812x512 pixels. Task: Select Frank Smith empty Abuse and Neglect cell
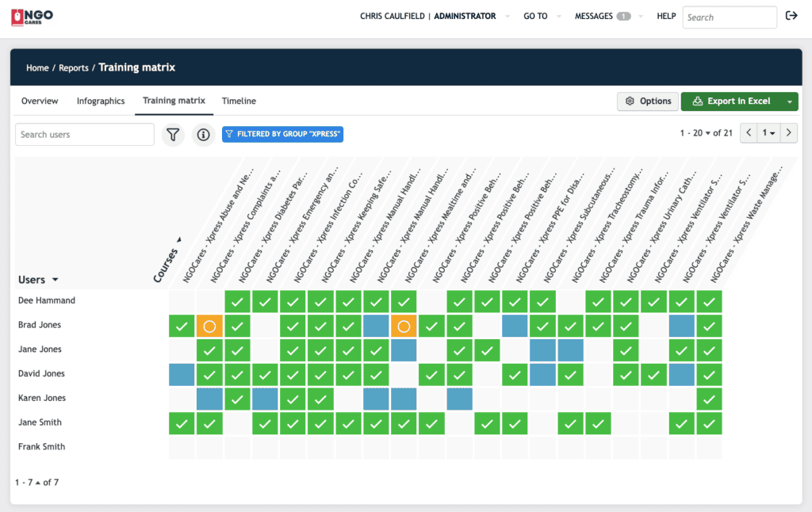[182, 448]
